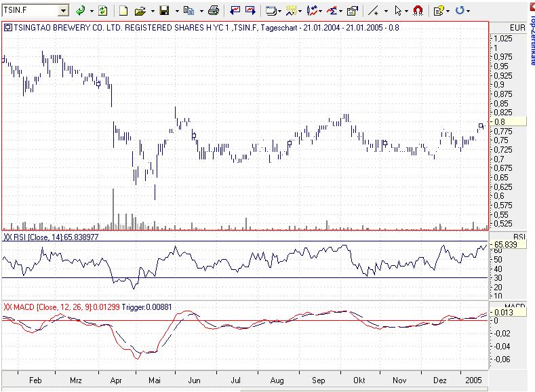Click the Trigger:0.00881 value
The image size is (535, 392).
click(x=146, y=307)
